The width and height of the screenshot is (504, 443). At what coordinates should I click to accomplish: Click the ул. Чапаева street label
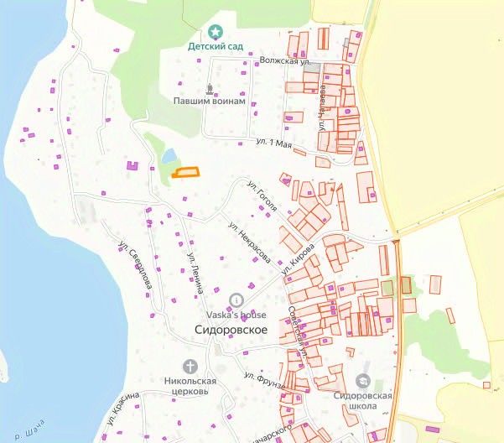tap(323, 107)
